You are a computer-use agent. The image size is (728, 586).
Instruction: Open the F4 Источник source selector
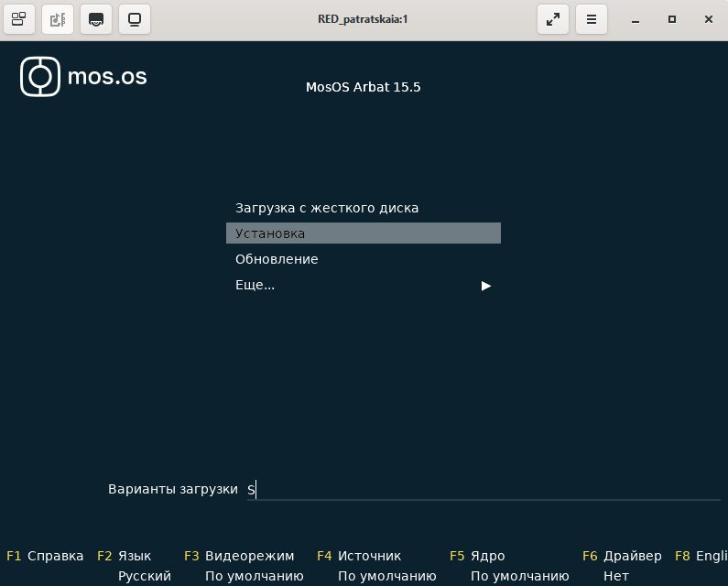[x=359, y=556]
